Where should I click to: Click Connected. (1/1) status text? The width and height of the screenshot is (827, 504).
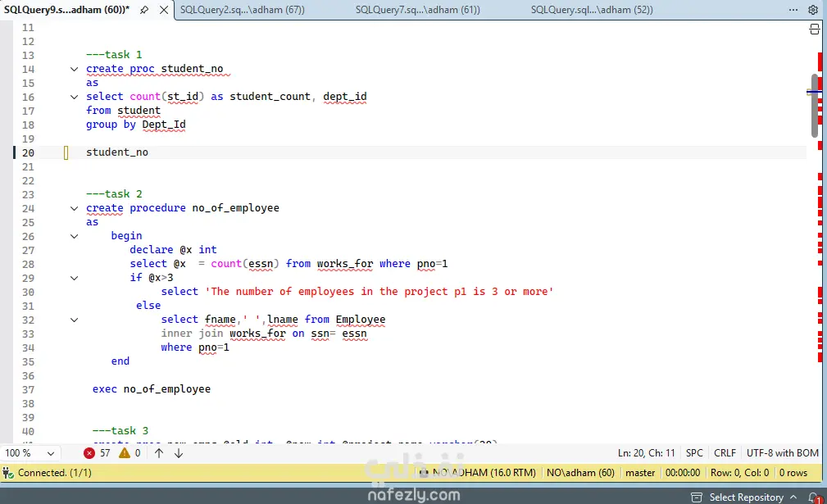(55, 473)
